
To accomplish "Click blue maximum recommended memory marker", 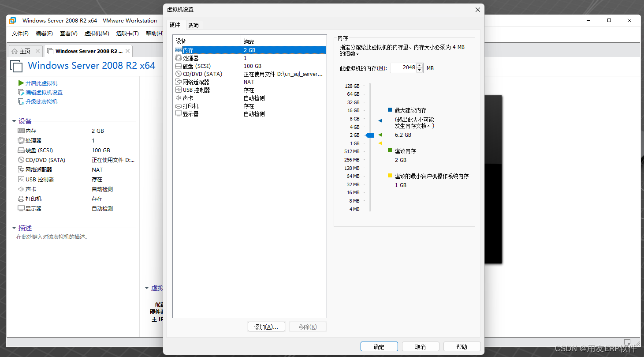I will [380, 120].
